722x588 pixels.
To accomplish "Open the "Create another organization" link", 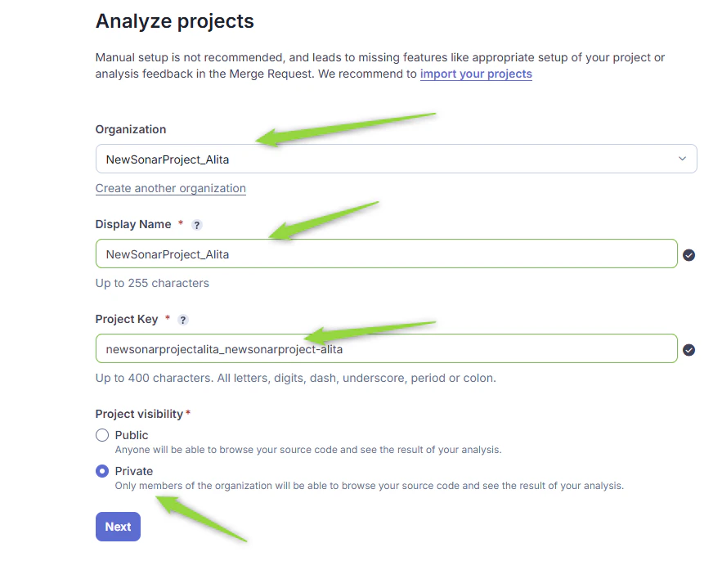I will pyautogui.click(x=171, y=188).
